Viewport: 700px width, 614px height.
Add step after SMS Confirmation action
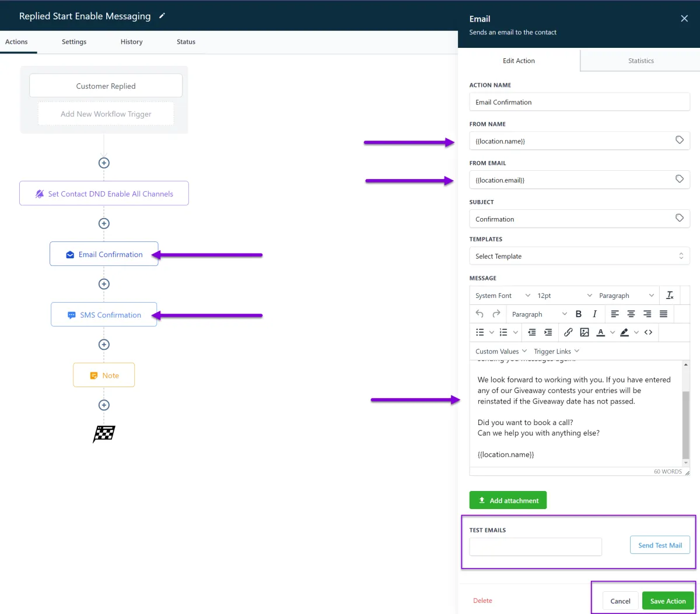click(104, 345)
